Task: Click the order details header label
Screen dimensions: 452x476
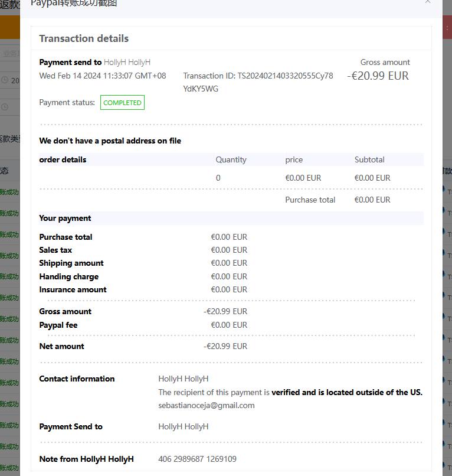Action: point(63,159)
